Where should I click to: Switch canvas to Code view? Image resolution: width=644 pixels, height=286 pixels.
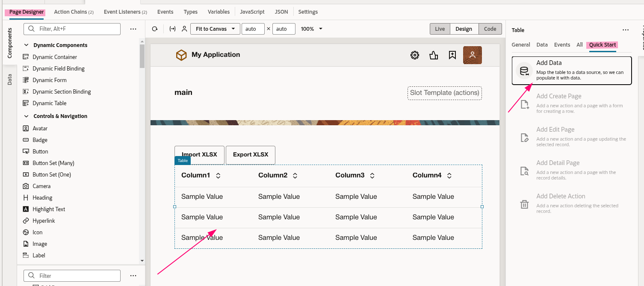[490, 29]
